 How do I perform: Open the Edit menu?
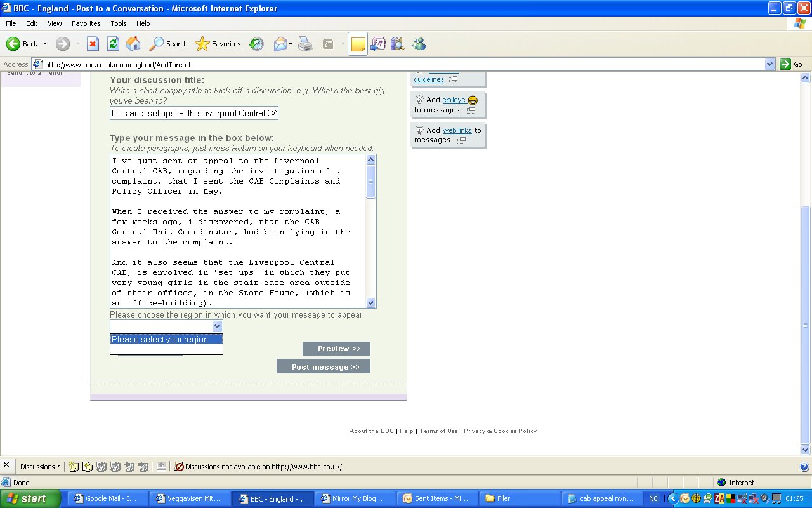(x=32, y=23)
